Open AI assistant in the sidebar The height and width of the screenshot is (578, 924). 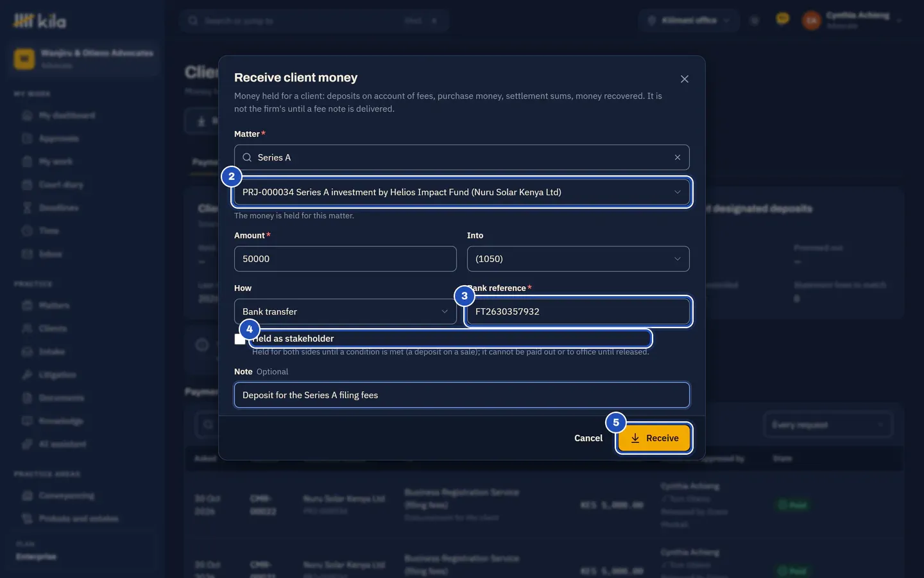[x=62, y=444]
